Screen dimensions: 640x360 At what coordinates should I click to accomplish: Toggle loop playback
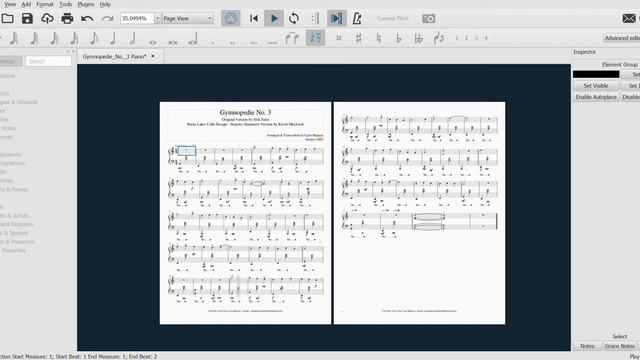tap(294, 18)
